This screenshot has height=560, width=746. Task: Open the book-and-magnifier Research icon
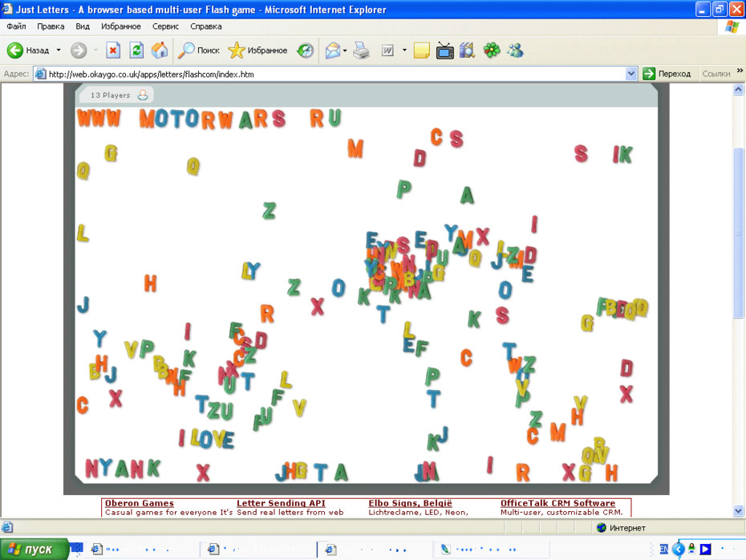click(x=468, y=50)
